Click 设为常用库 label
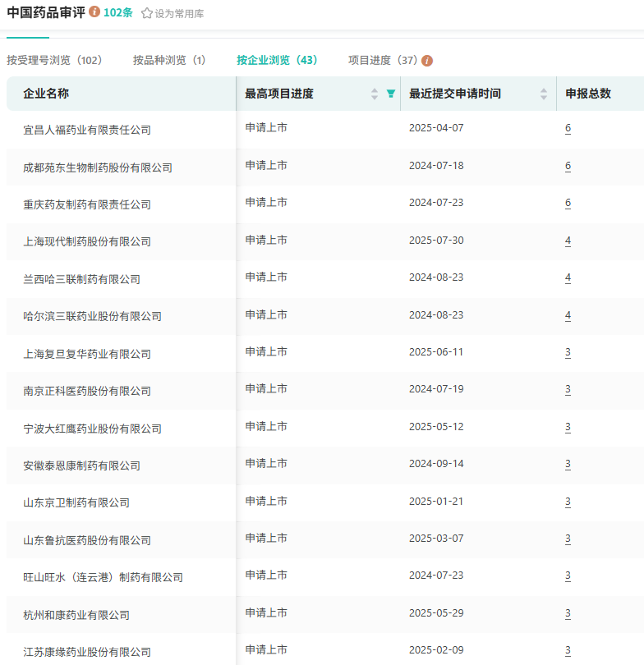Screen dimensions: 644x665 click(179, 14)
